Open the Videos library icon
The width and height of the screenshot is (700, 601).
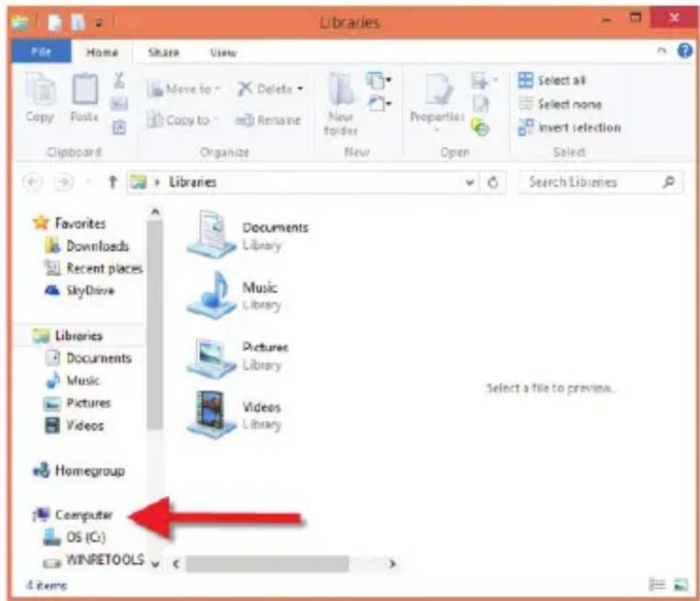[211, 414]
